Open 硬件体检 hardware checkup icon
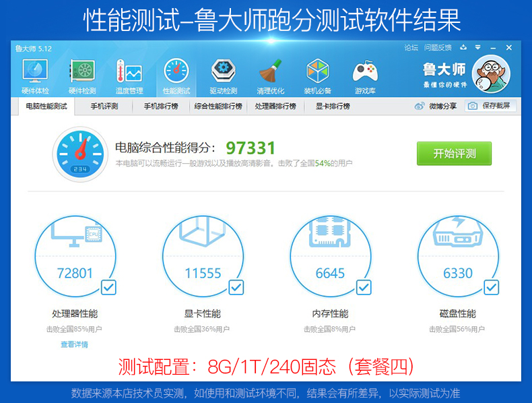The image size is (532, 403). 35,71
